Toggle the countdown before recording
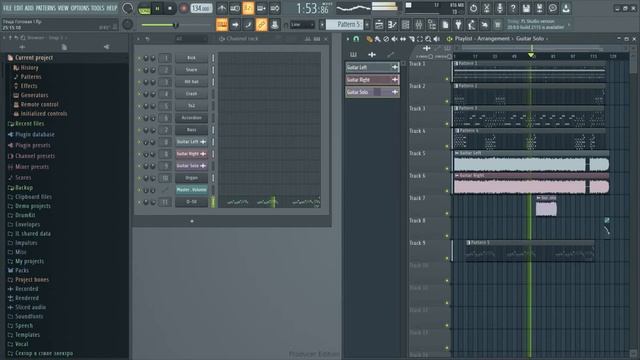Screen dimensions: 640x360 pos(248,8)
